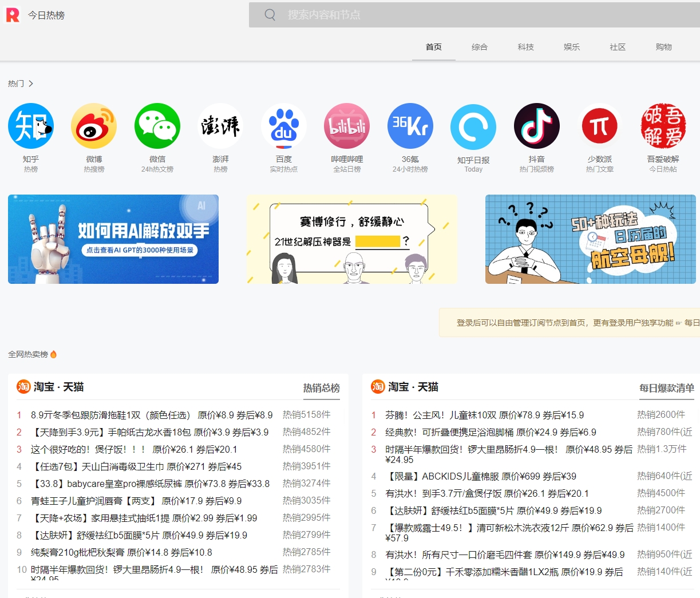Open the 如何用AI解放双手 banner
Viewport: 700px width, 598px height.
click(113, 239)
